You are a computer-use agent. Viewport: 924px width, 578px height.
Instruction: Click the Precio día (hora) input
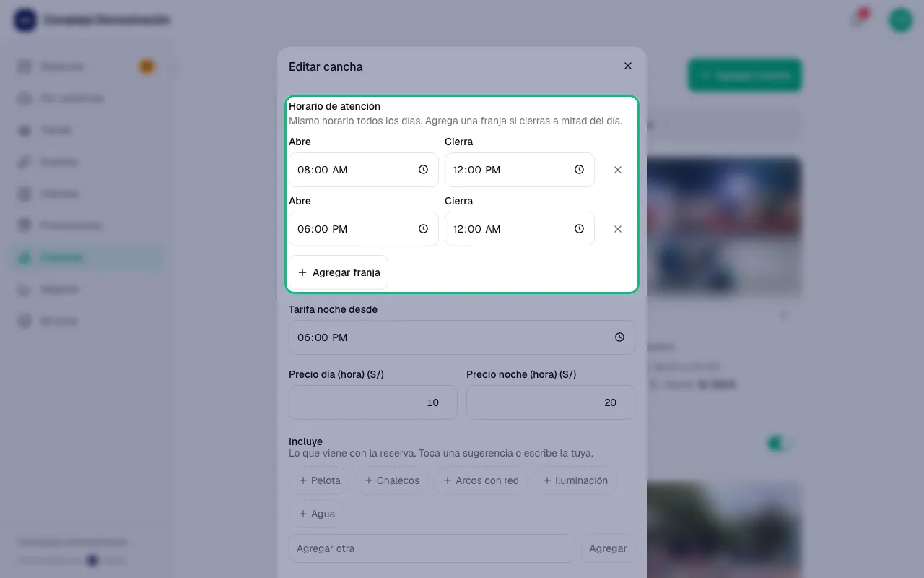click(x=373, y=402)
